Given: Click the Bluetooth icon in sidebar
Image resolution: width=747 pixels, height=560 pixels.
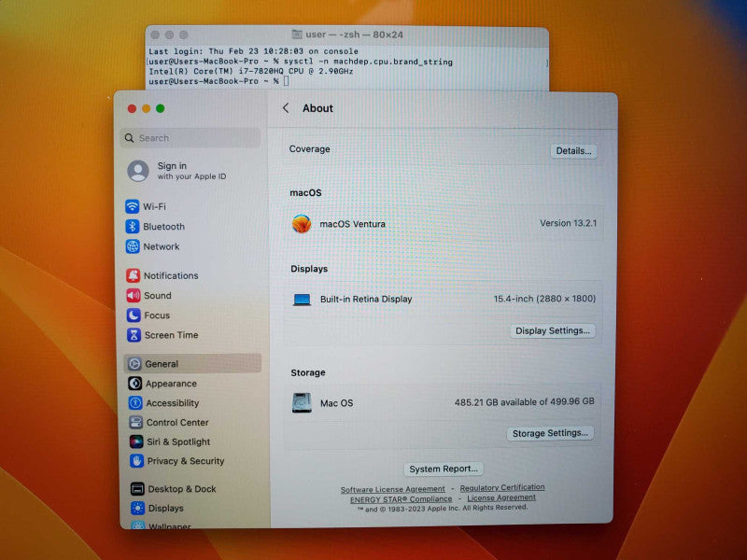Looking at the screenshot, I should coord(132,227).
